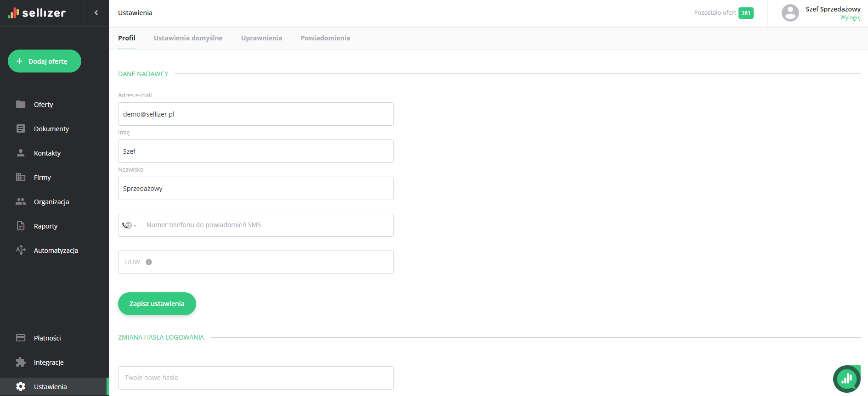This screenshot has height=396, width=868.
Task: Expand the phone country code dropdown
Action: click(x=130, y=225)
